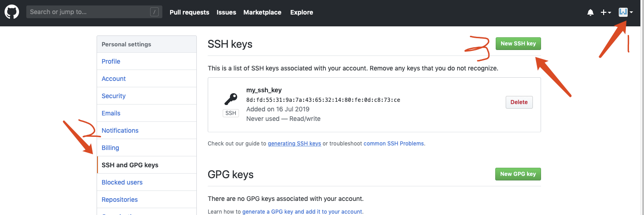Open generate a GPG key link
Screen dimensions: 644x215
pyautogui.click(x=302, y=212)
